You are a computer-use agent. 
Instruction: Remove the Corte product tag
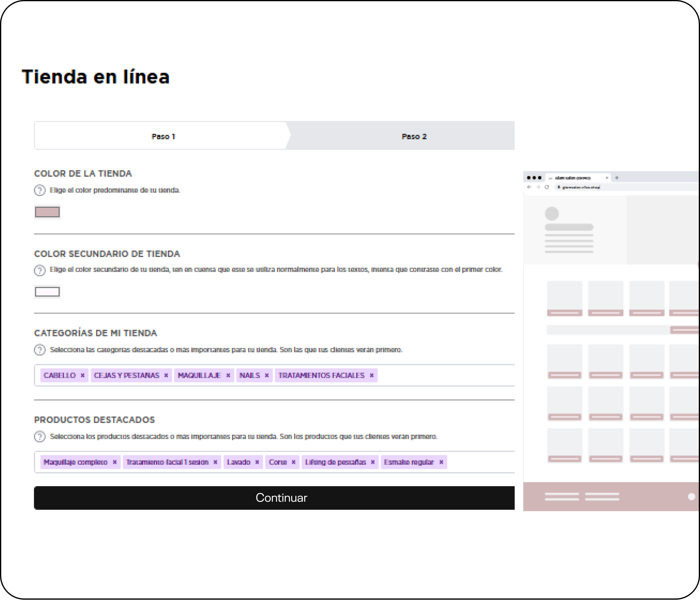pyautogui.click(x=294, y=462)
